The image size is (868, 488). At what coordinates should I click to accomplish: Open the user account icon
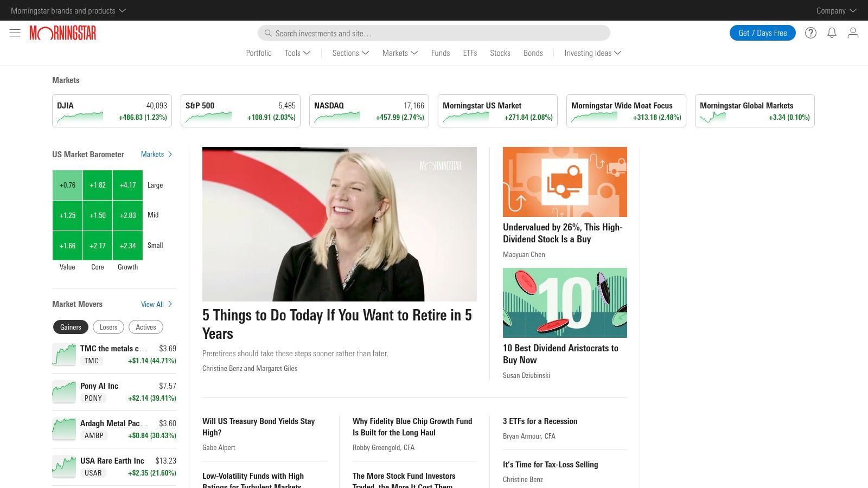853,33
